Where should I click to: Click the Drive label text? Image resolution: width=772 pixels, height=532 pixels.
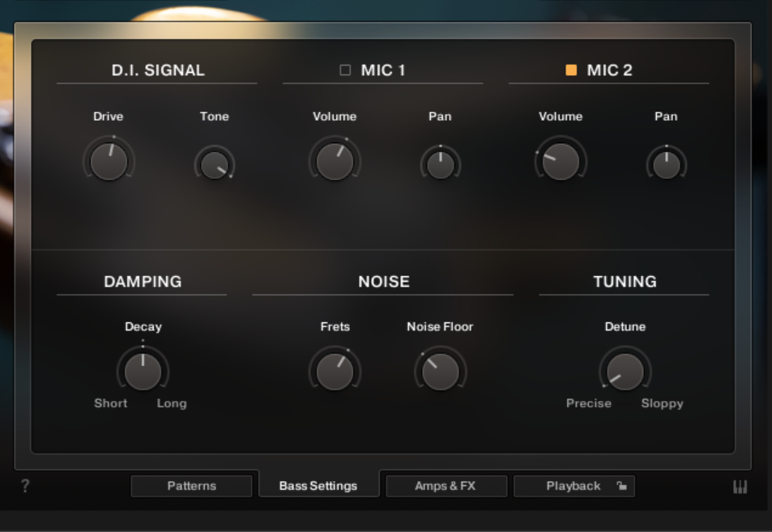[x=109, y=117]
